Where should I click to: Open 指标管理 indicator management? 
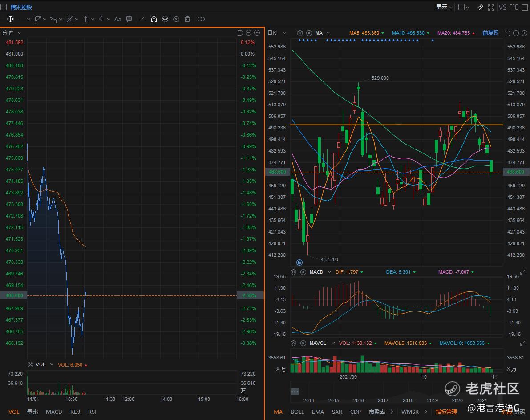[x=446, y=412]
